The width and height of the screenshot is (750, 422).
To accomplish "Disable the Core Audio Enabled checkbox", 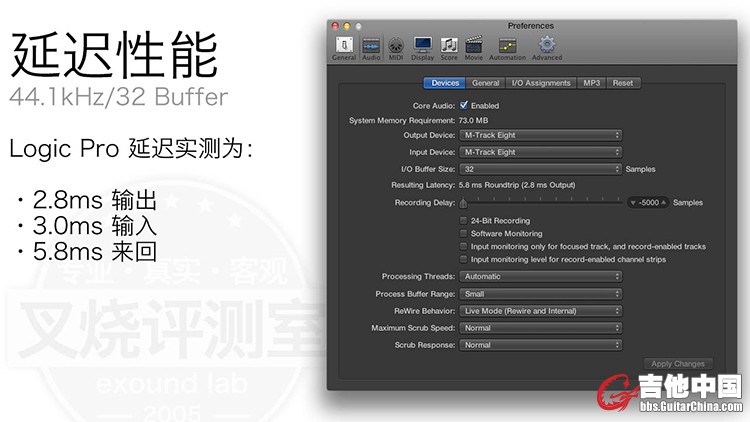I will [464, 105].
